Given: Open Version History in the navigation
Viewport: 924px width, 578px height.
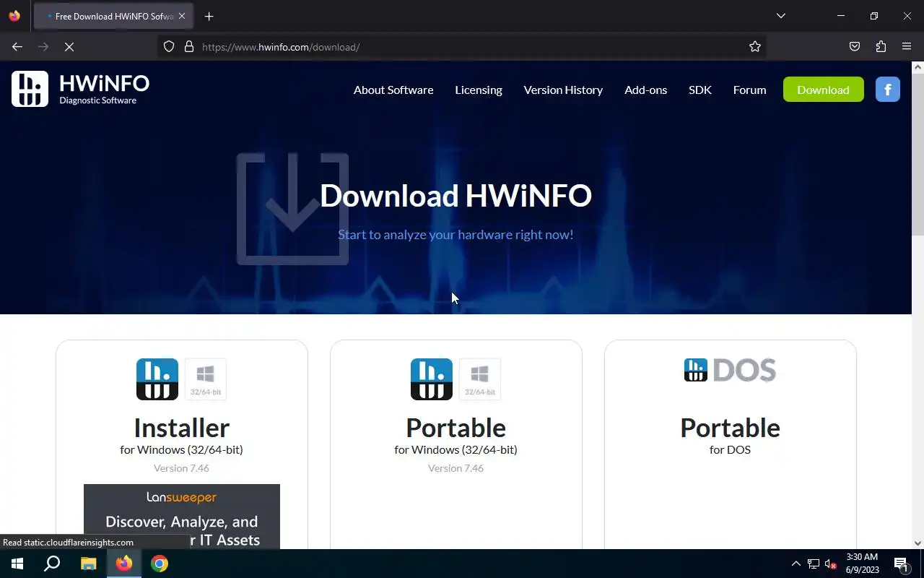Looking at the screenshot, I should pyautogui.click(x=563, y=90).
